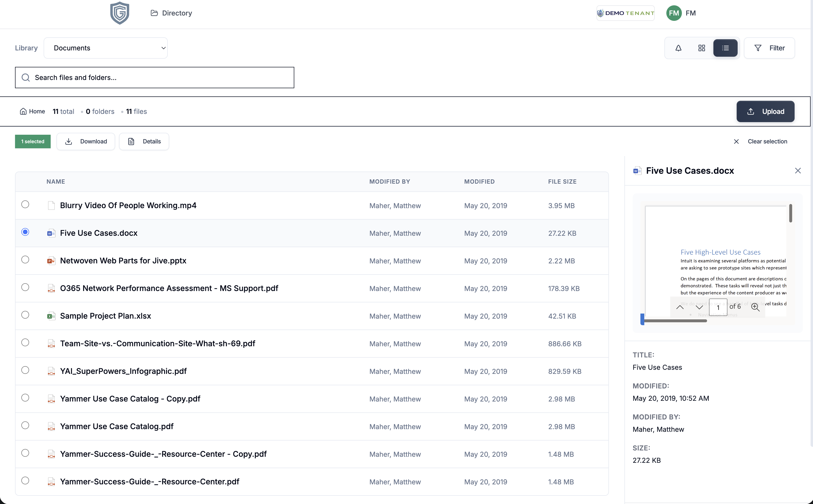Click the preview vertical scrollbar
Viewport: 813px width, 504px height.
click(791, 213)
